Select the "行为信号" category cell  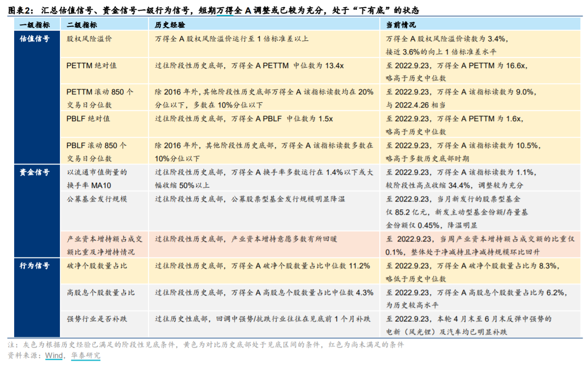[x=34, y=266]
